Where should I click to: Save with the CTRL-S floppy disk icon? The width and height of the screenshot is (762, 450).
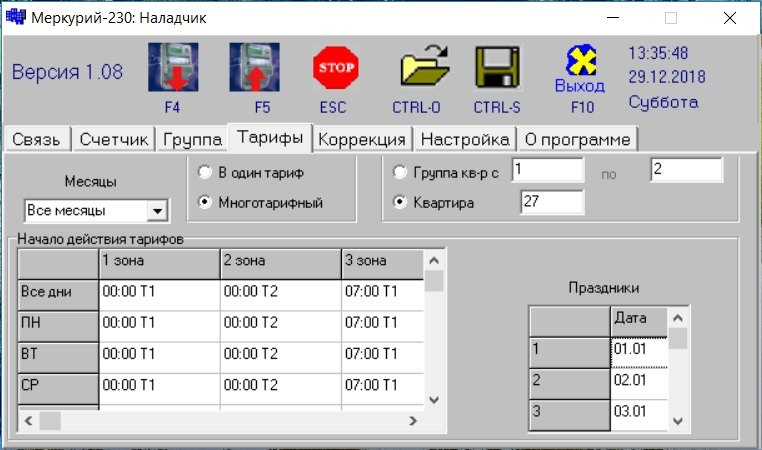[x=497, y=67]
